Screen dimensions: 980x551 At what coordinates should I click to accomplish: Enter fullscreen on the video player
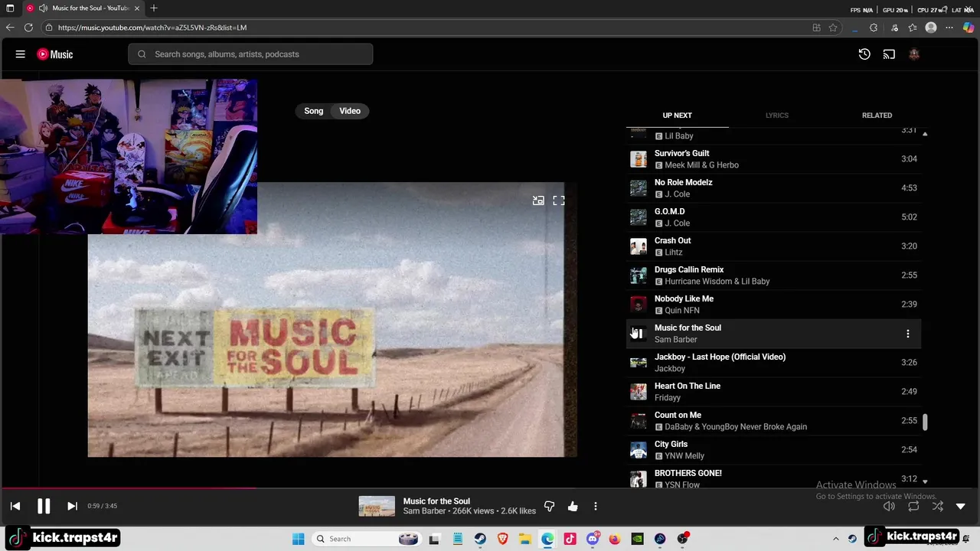click(x=559, y=201)
